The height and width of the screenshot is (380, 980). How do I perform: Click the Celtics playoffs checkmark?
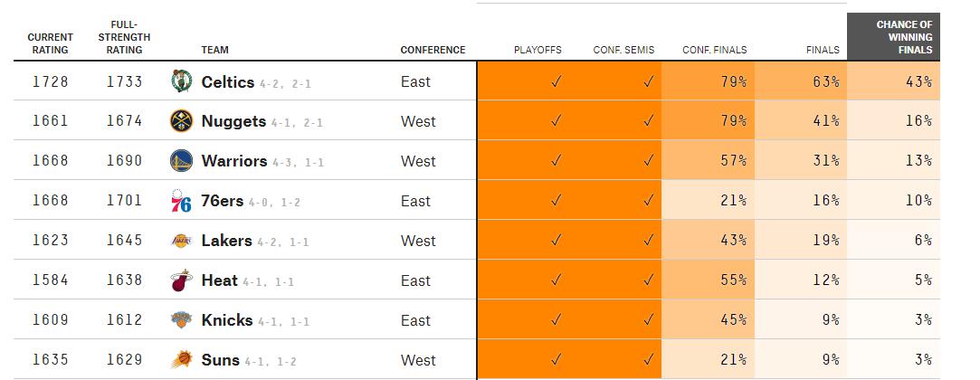[x=556, y=81]
